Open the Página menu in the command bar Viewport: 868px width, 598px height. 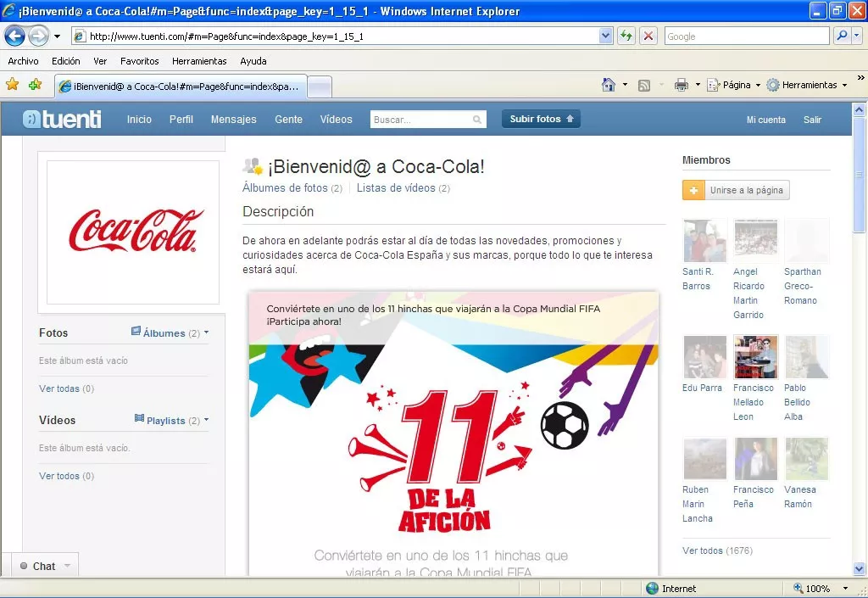click(x=733, y=85)
